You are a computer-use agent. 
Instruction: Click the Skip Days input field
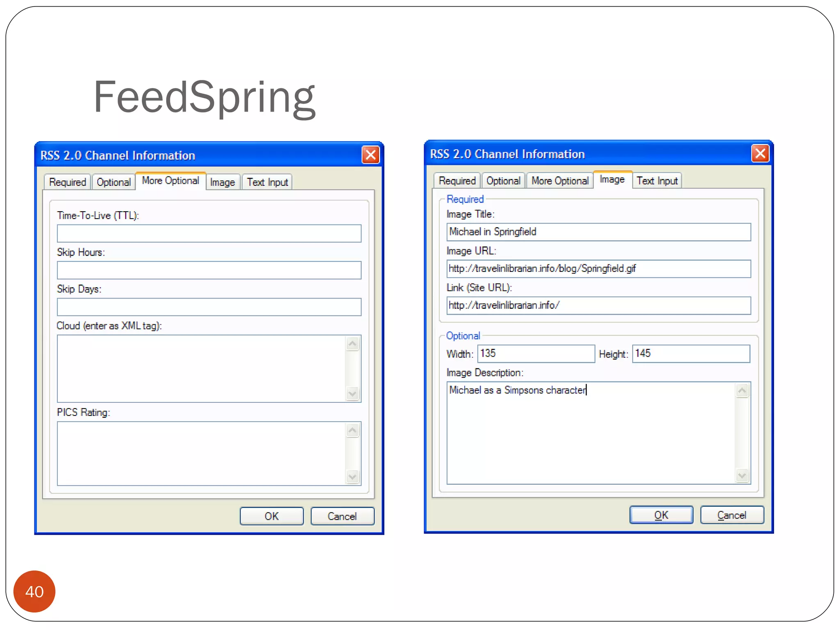[x=209, y=307]
